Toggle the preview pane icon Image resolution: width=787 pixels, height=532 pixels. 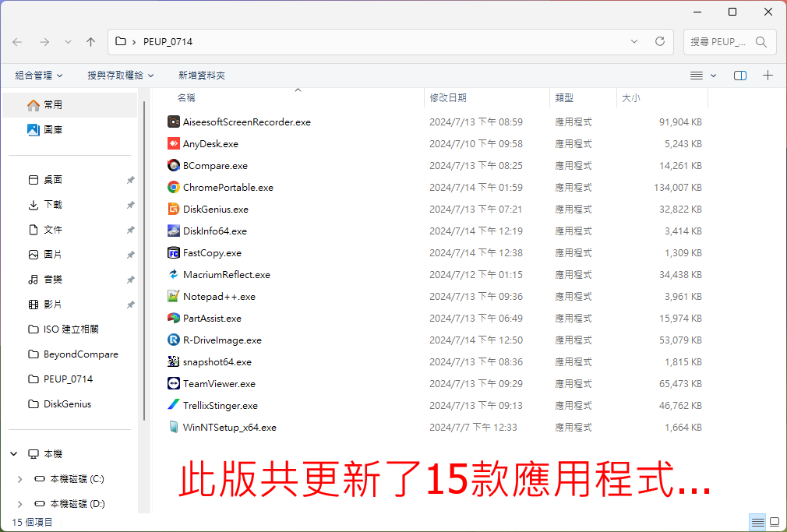coord(739,76)
